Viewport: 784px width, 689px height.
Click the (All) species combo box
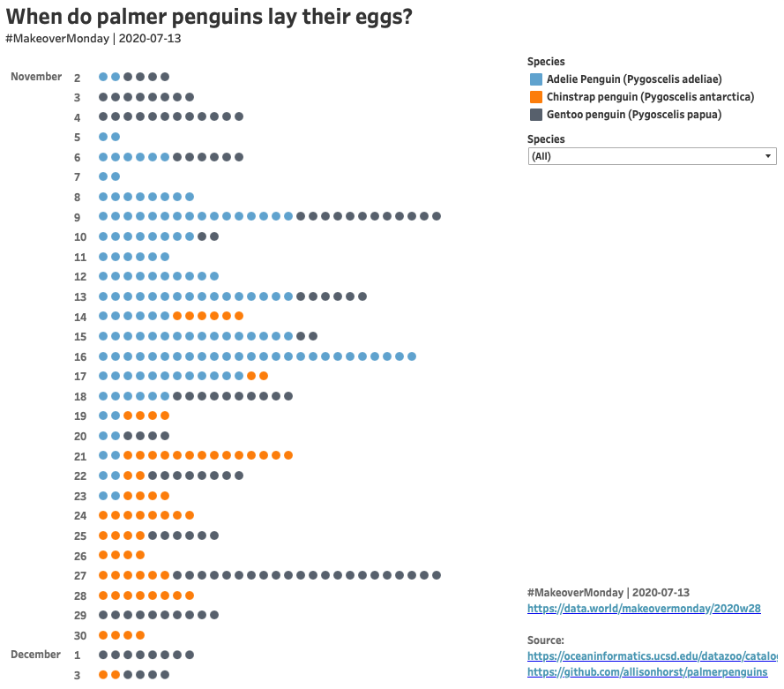pyautogui.click(x=652, y=156)
